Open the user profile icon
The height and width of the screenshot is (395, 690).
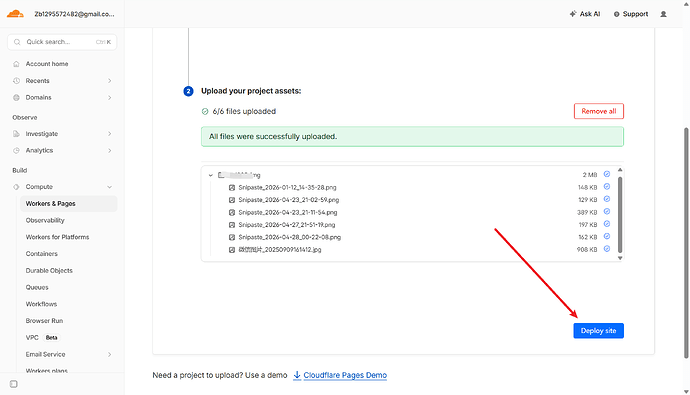664,15
